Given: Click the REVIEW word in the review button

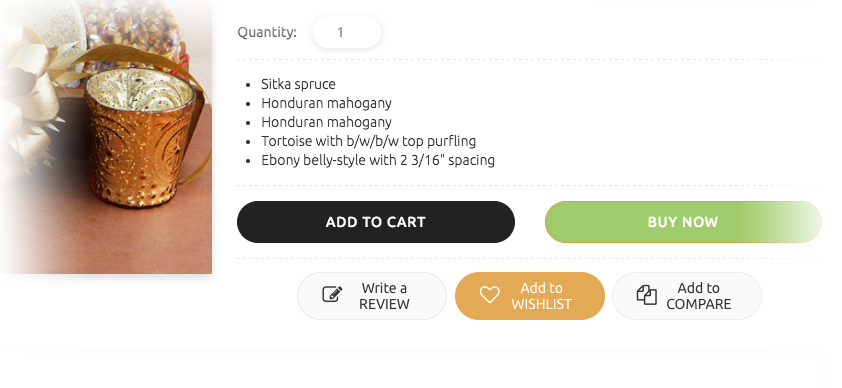Looking at the screenshot, I should 384,304.
